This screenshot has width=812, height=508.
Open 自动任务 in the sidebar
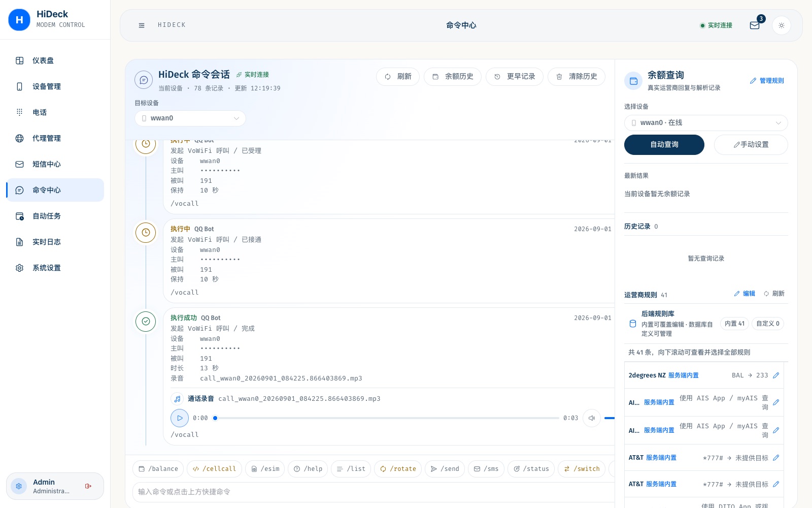pyautogui.click(x=55, y=216)
